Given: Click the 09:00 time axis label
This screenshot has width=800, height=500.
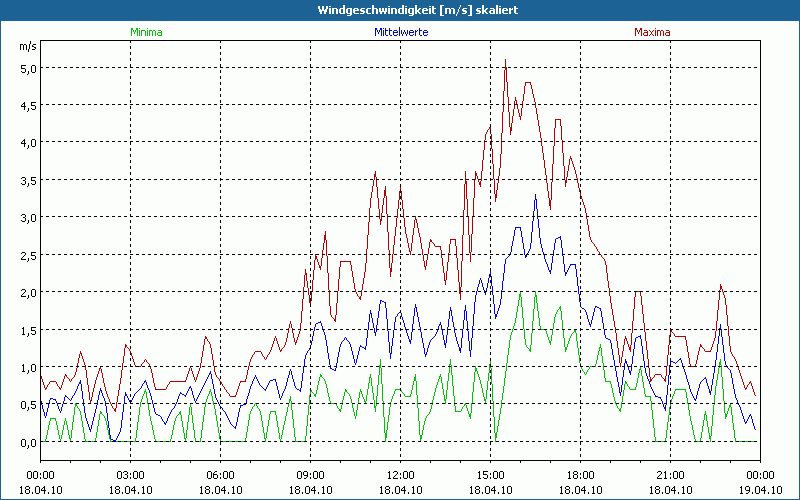Looking at the screenshot, I should [310, 476].
